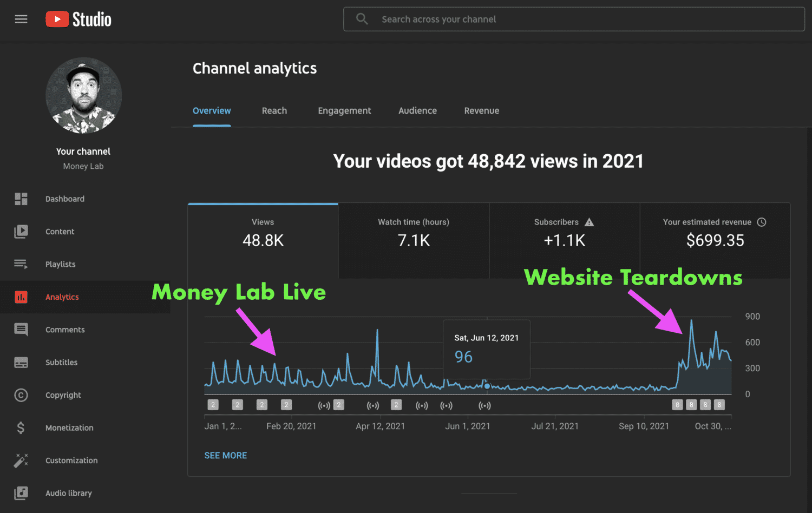Click the "900" y-axis value
This screenshot has height=513, width=812.
coord(752,317)
